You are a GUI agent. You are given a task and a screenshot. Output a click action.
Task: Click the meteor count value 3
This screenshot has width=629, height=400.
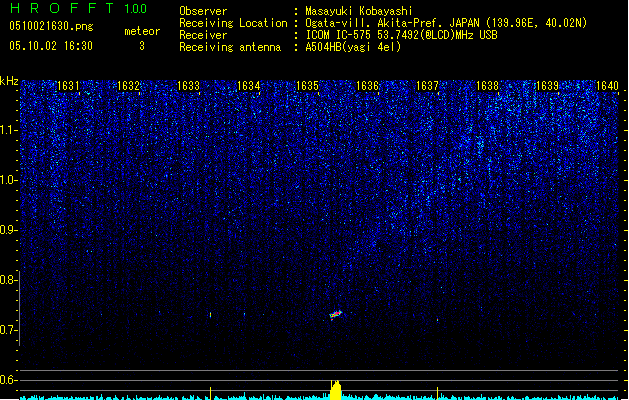pos(142,46)
